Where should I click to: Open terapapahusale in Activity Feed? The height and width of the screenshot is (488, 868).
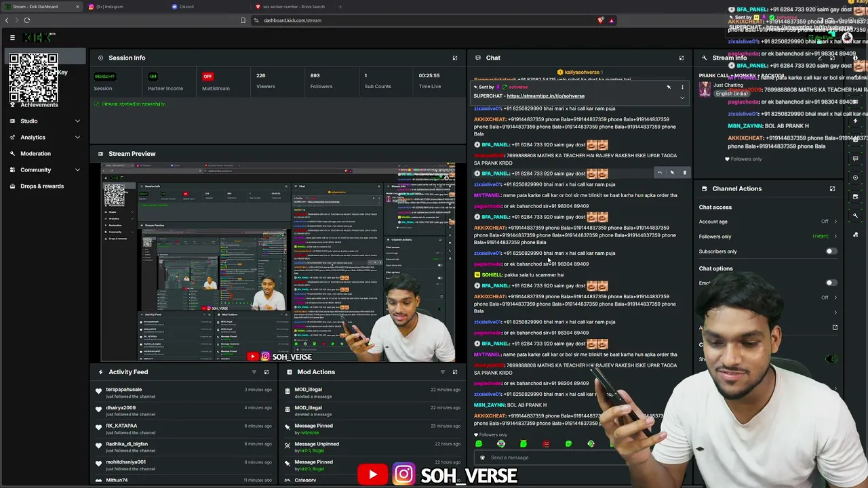(x=124, y=390)
